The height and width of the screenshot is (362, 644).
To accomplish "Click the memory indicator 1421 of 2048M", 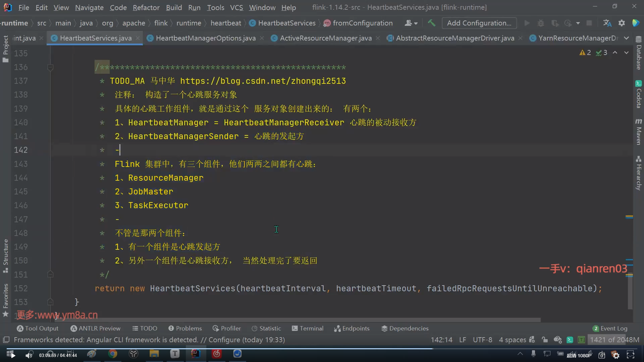I will (614, 340).
